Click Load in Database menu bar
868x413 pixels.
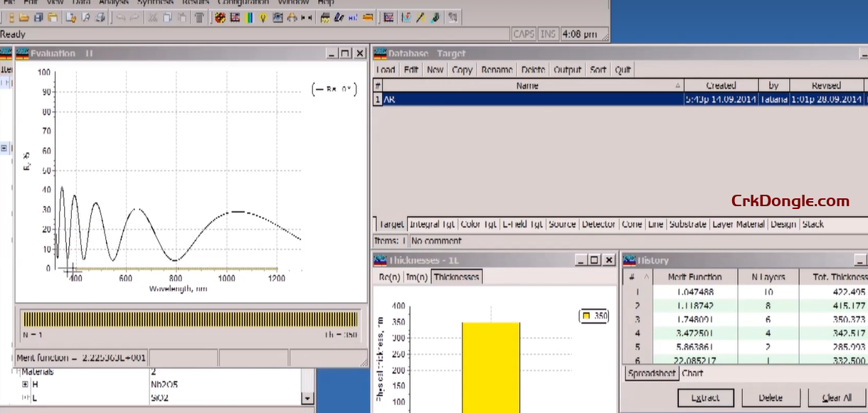[385, 70]
